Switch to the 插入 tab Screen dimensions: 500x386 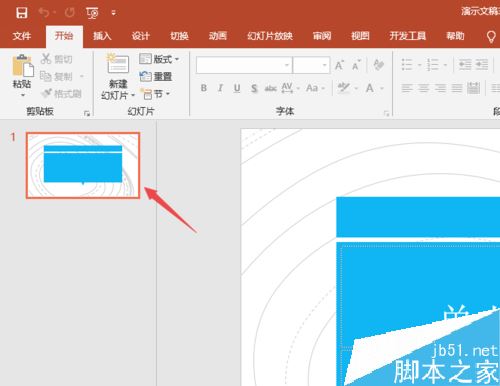pyautogui.click(x=102, y=36)
